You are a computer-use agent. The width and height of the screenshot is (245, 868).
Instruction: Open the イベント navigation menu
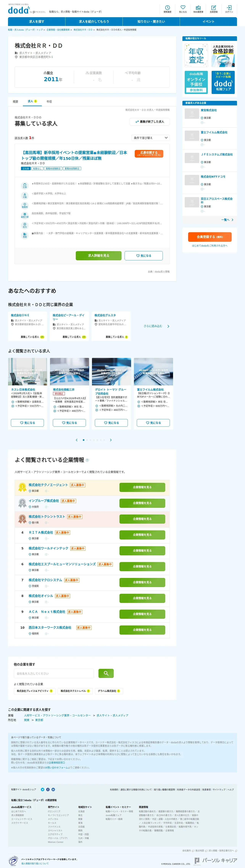pyautogui.click(x=208, y=22)
